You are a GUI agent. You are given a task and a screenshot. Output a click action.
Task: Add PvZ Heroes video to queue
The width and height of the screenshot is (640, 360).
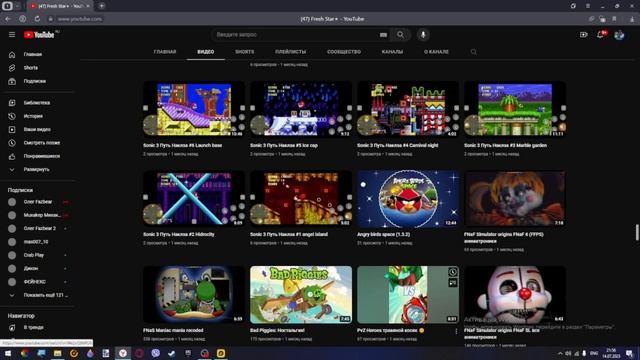pyautogui.click(x=453, y=282)
